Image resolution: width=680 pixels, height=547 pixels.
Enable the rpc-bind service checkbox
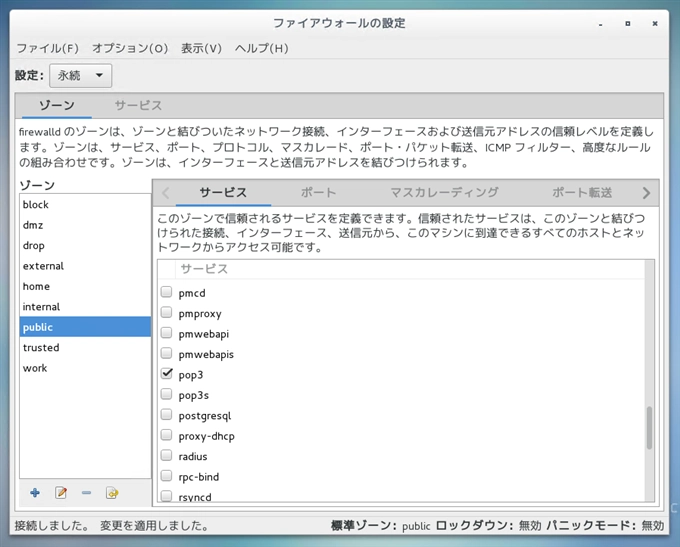(x=167, y=475)
